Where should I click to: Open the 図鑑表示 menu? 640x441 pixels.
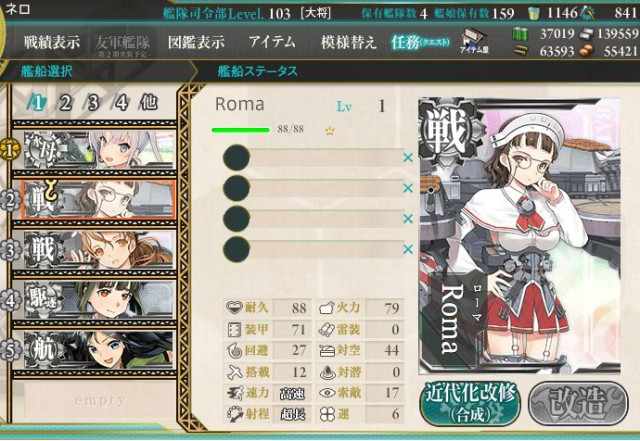pyautogui.click(x=196, y=42)
